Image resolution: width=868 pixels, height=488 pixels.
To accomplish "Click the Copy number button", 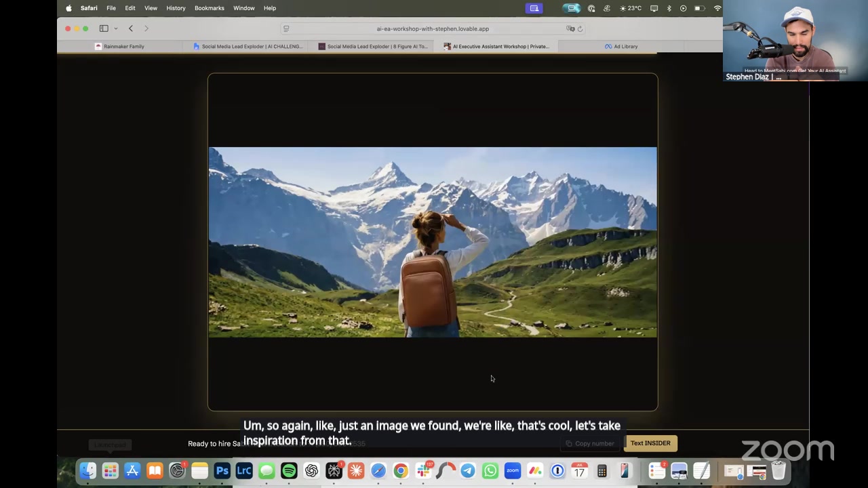I will pos(590,443).
